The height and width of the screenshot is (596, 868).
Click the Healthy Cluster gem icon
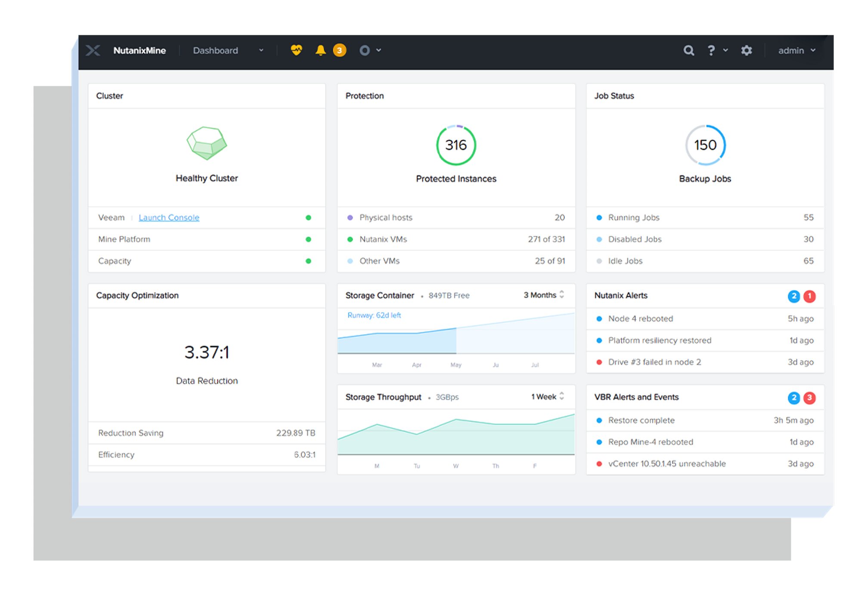click(207, 143)
